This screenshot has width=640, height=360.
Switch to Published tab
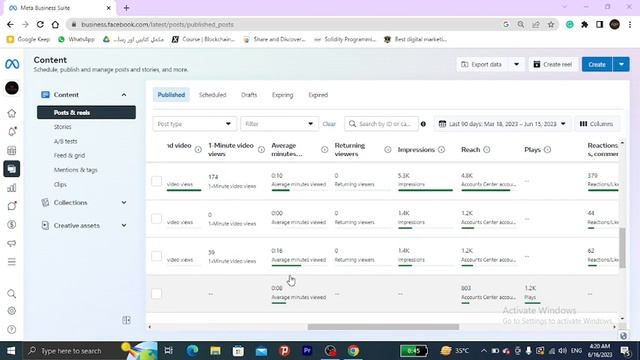click(x=171, y=95)
